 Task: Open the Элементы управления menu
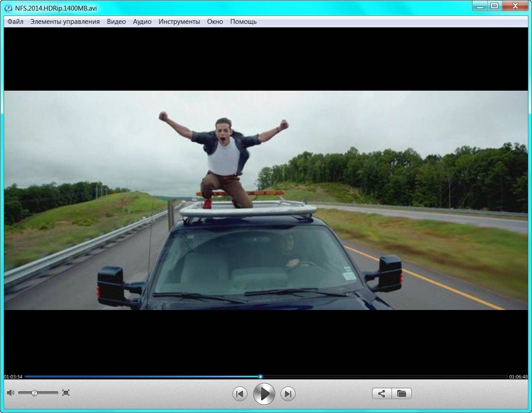[65, 22]
